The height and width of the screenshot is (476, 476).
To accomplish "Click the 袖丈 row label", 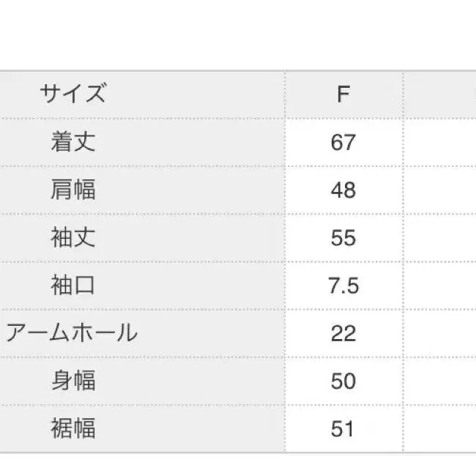I will click(x=73, y=238).
